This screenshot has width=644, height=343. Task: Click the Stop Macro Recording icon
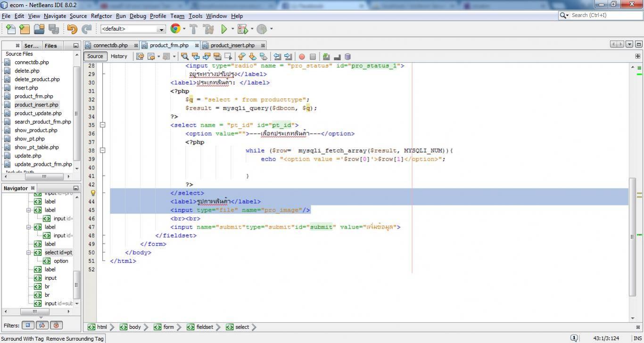pos(313,57)
